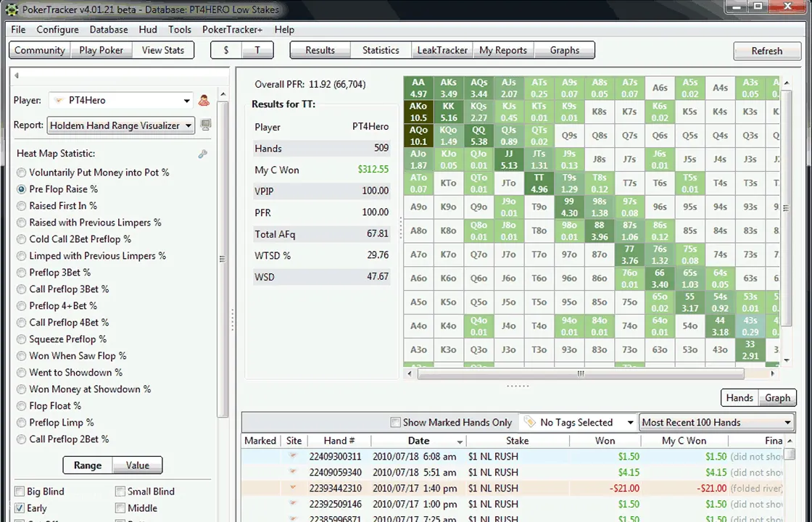The height and width of the screenshot is (522, 812).
Task: Click the left panel vertical scrollbar
Action: (223, 259)
